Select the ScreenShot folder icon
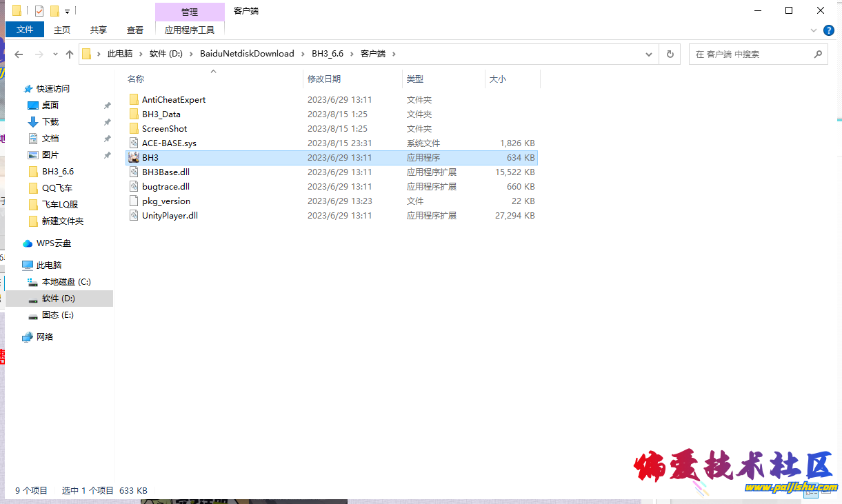Viewport: 842px width, 504px height. (134, 129)
